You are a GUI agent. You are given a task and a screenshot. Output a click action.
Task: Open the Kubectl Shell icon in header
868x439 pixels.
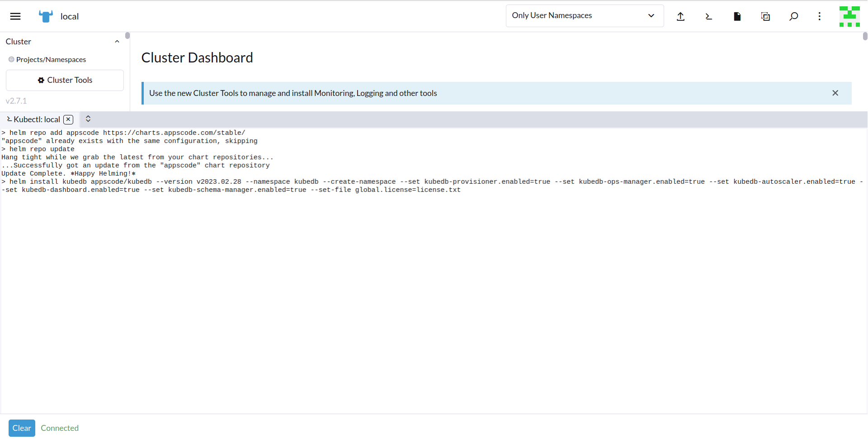pos(708,16)
